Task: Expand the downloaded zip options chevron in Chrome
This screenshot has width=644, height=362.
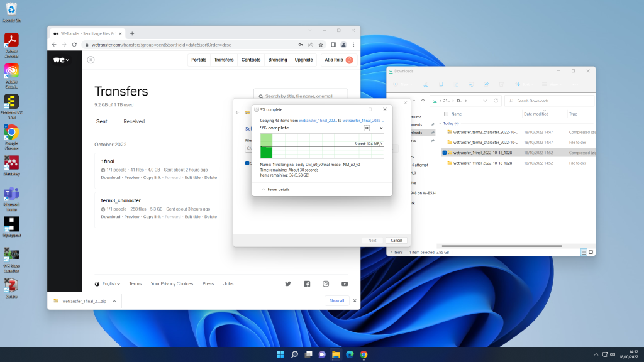Action: pyautogui.click(x=114, y=301)
